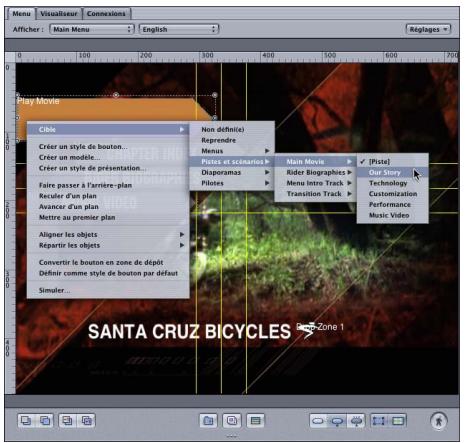Click the Add Slideshow icon in bottom toolbar
Viewport: 465px width, 443px height.
click(x=232, y=421)
